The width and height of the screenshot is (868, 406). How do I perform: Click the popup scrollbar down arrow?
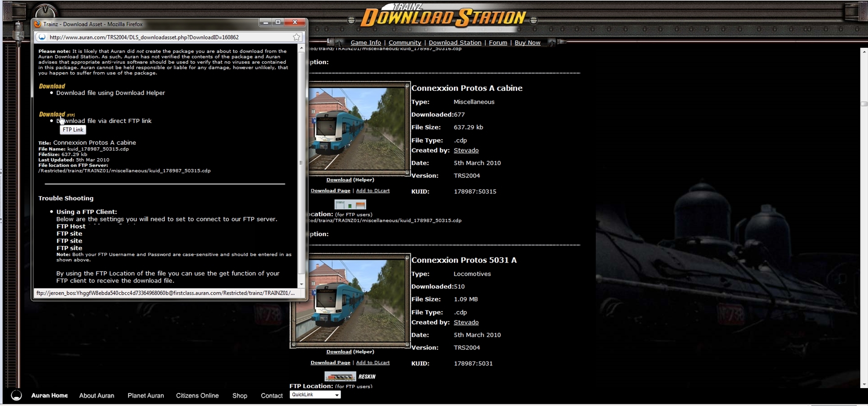(x=301, y=284)
